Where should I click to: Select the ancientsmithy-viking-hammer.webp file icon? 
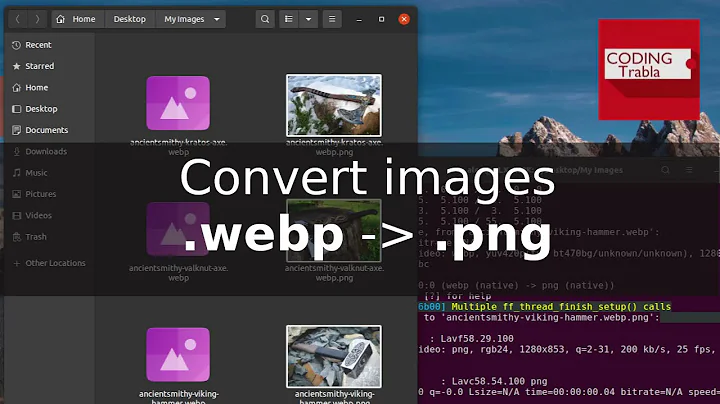point(178,354)
